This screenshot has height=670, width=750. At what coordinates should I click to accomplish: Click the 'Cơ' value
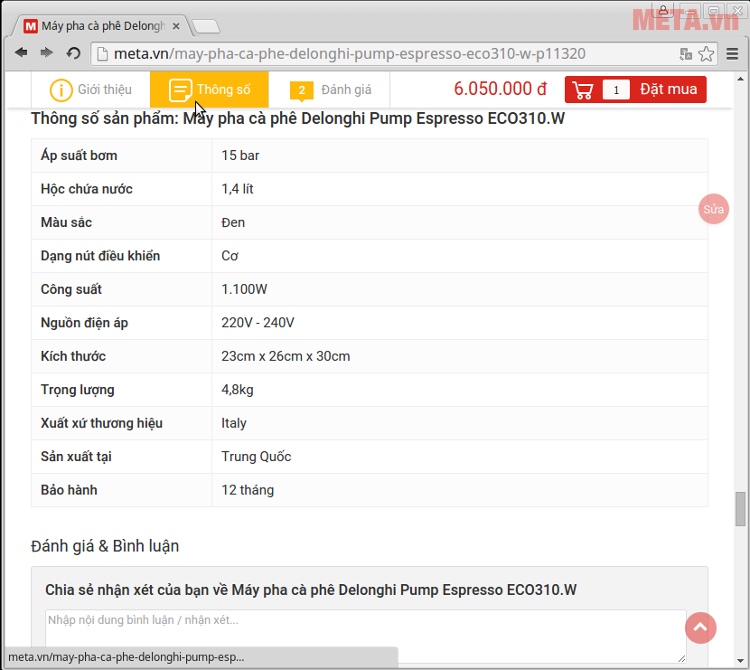pyautogui.click(x=230, y=256)
